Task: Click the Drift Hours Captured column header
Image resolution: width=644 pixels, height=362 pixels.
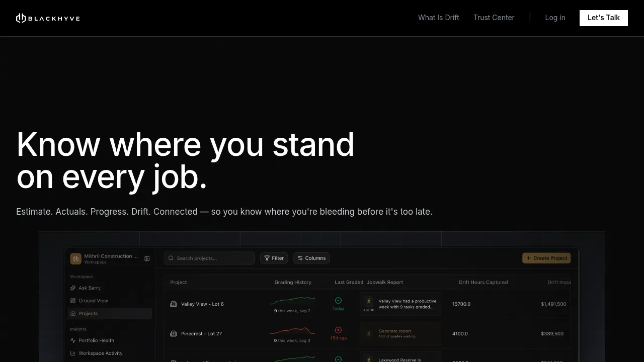Action: click(x=483, y=282)
